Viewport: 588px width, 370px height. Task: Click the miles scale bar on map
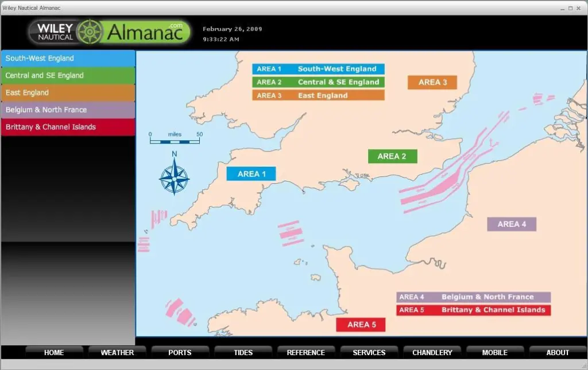click(x=175, y=138)
